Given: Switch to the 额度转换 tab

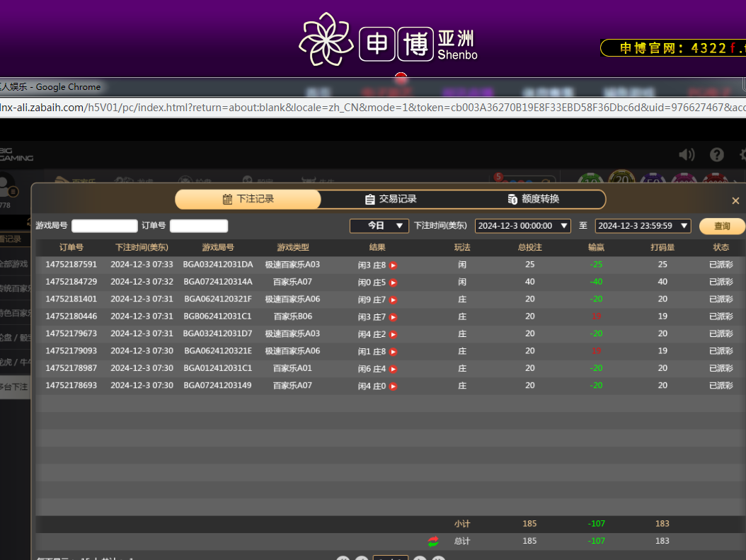Looking at the screenshot, I should pos(533,200).
